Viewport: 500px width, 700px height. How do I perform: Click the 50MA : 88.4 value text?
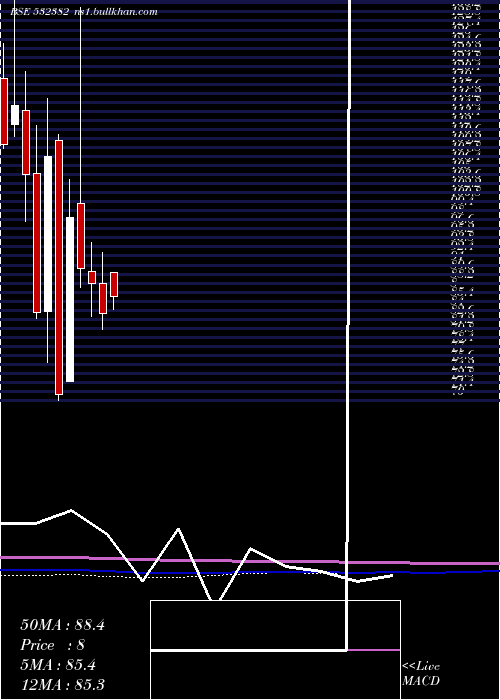62,625
